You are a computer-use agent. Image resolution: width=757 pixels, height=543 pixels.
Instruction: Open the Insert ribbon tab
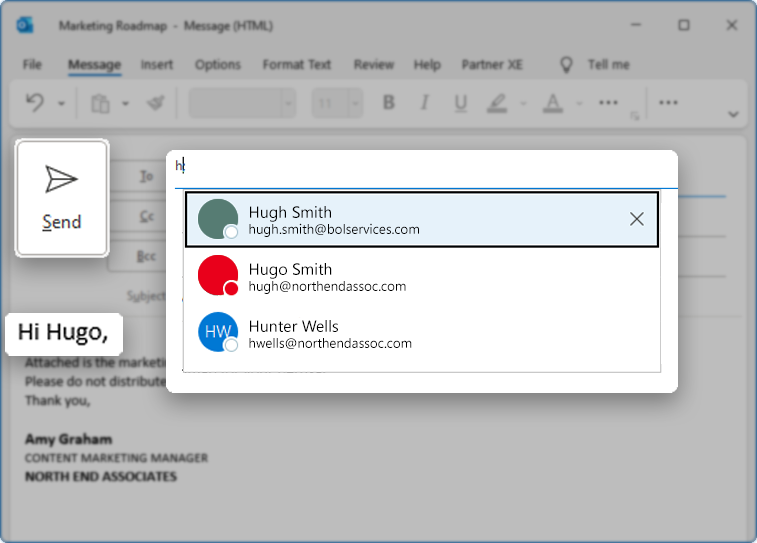click(157, 65)
